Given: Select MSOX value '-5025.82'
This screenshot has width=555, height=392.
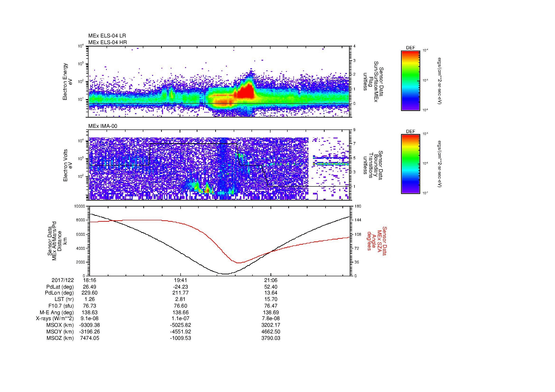Looking at the screenshot, I should point(180,325).
